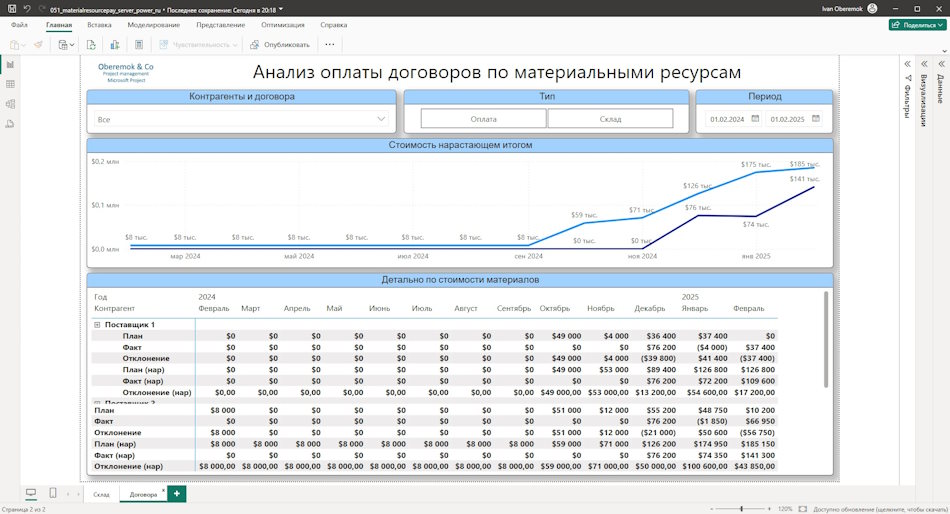Open the file title save-info dropdown arrow

[x=281, y=9]
